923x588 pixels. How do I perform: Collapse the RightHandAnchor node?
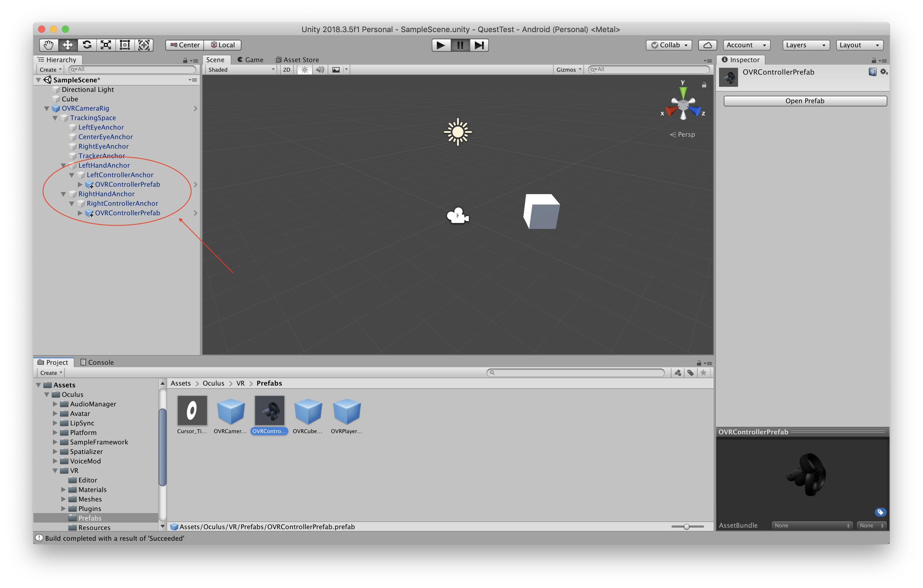[63, 194]
